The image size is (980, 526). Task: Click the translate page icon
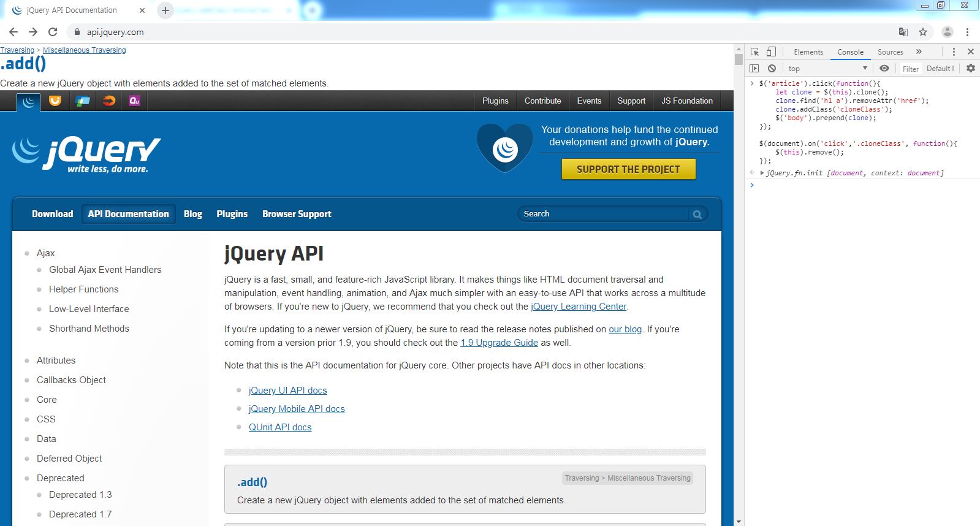tap(903, 32)
